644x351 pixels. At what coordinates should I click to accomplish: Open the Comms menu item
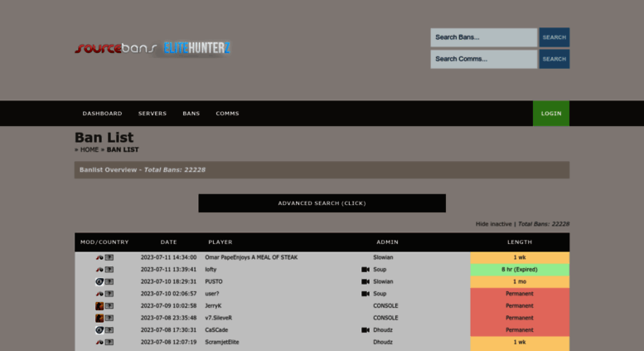[x=228, y=114]
